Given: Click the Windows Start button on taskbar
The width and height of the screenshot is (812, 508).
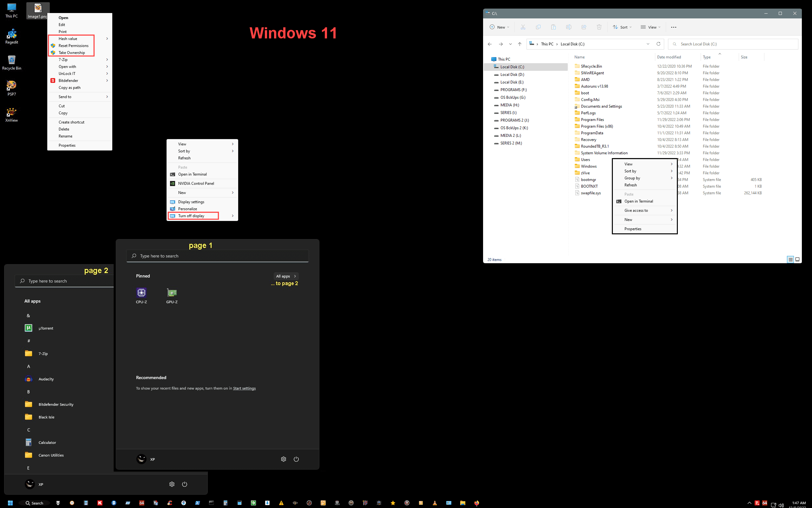Looking at the screenshot, I should point(10,503).
